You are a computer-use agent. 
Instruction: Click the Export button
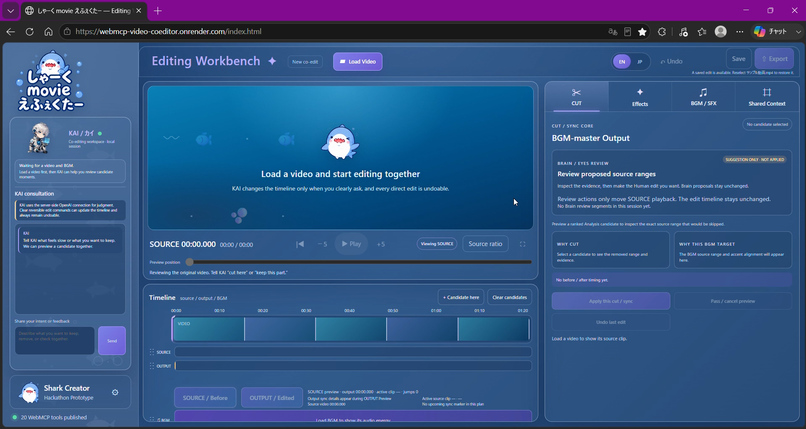(774, 59)
